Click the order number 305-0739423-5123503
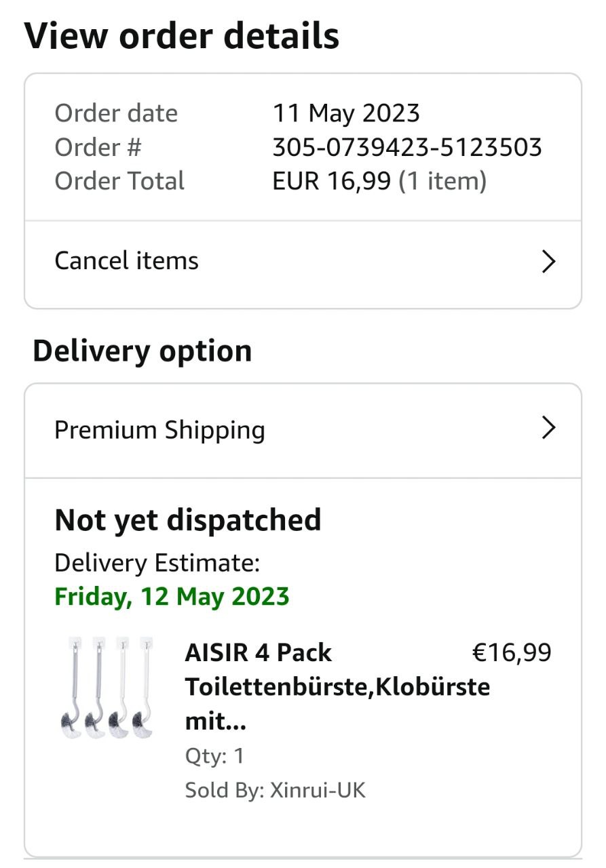 point(406,147)
